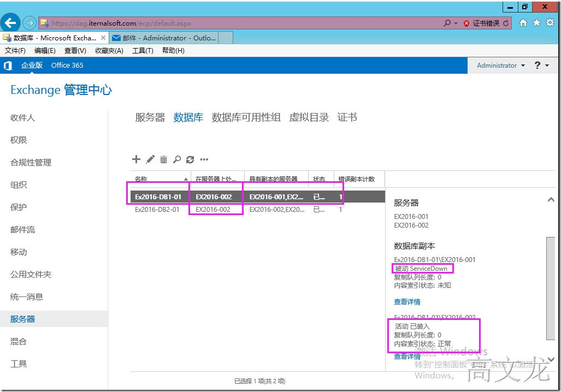Search databases with magnifier icon
Screen dimensions: 561x392
(x=177, y=159)
